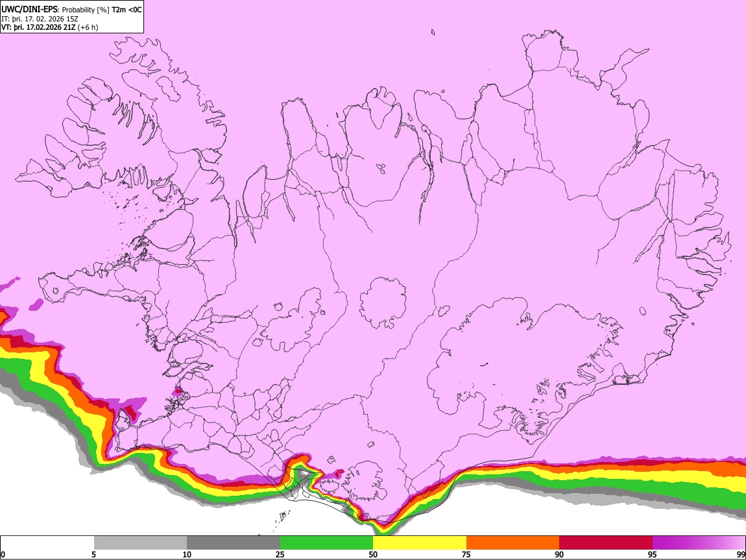746x560 pixels.
Task: Click the legend tick label '95'
Action: 653,554
